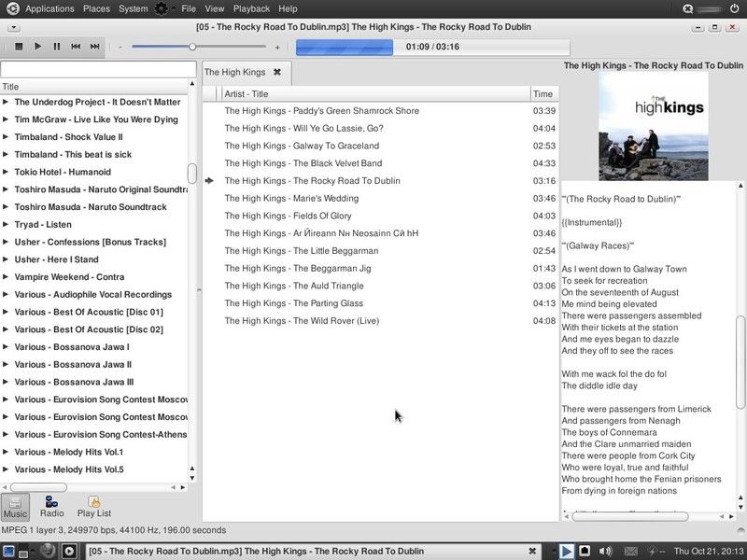Open the System menu

pyautogui.click(x=134, y=8)
